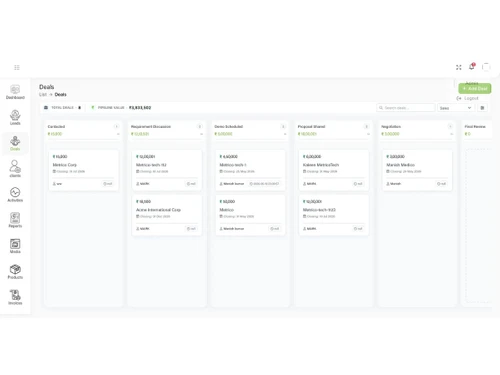Viewport: 500px width, 375px height.
Task: Open Proposal Shared column options icon
Action: (366, 127)
